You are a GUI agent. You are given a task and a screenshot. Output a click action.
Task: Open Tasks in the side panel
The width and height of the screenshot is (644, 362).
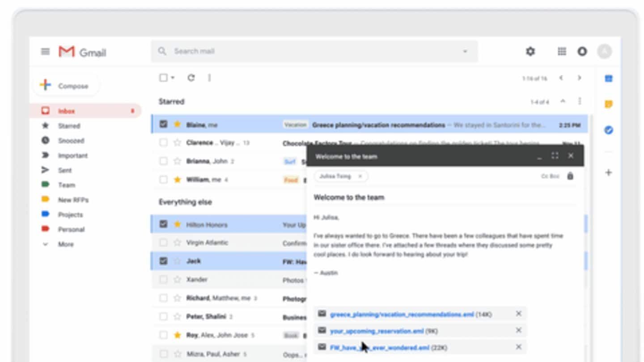click(608, 130)
